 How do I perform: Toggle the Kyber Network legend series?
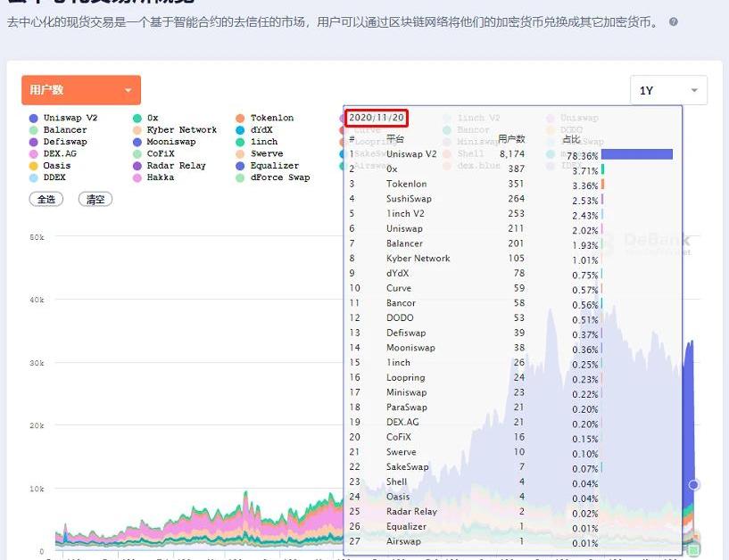point(175,130)
